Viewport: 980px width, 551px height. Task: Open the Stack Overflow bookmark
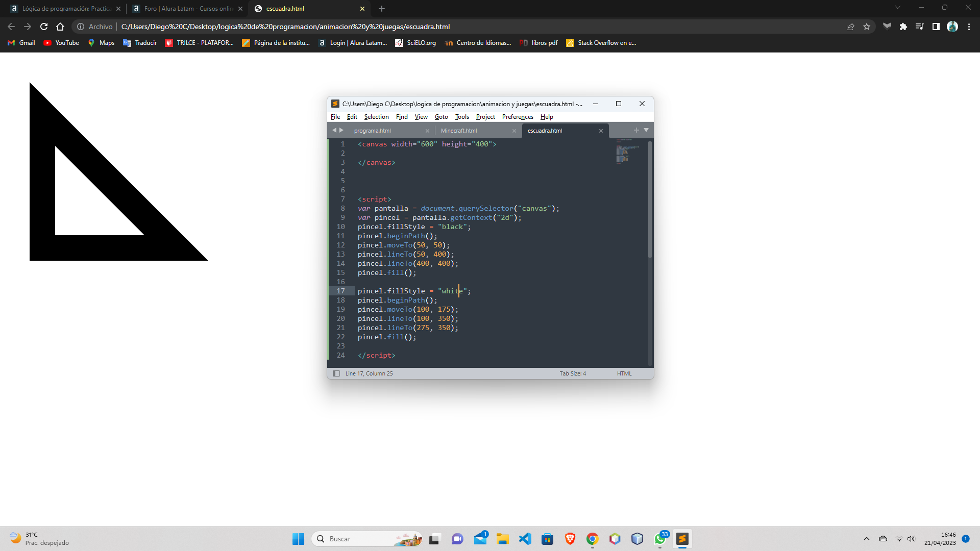coord(601,43)
